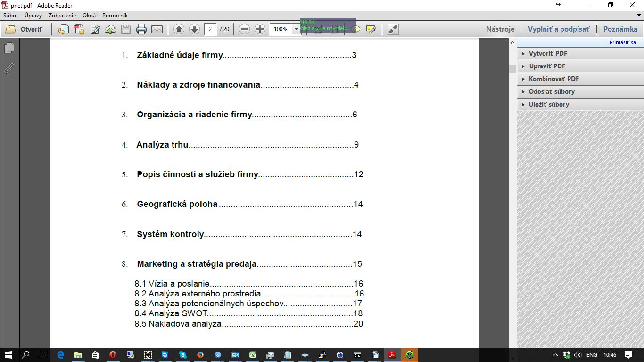Open the Súbor menu
This screenshot has width=644, height=362.
coord(11,16)
